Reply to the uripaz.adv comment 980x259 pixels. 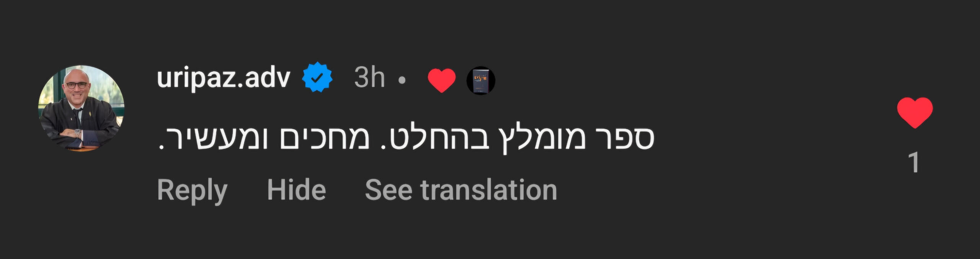pyautogui.click(x=192, y=190)
